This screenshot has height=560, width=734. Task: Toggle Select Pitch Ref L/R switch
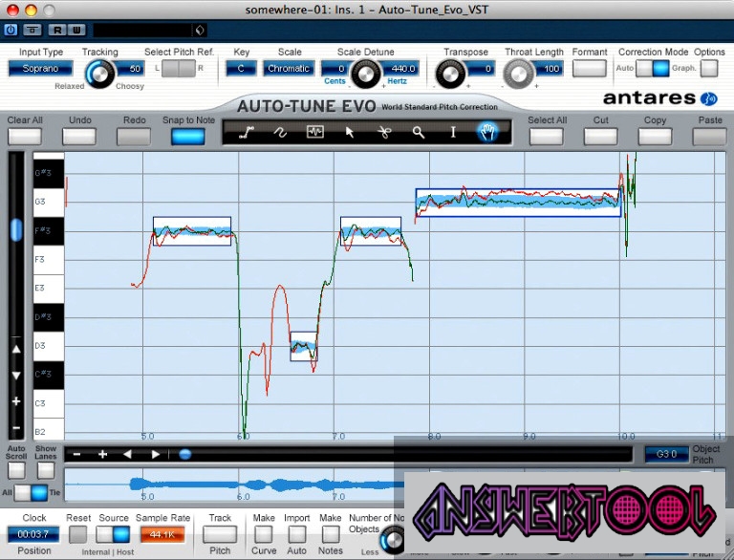coord(179,69)
